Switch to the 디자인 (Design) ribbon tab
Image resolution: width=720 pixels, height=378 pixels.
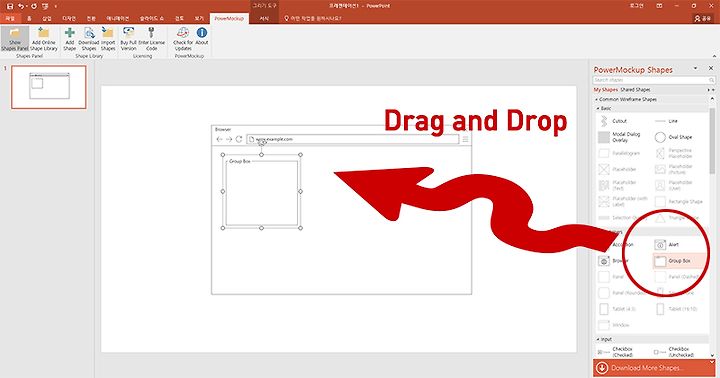(69, 18)
